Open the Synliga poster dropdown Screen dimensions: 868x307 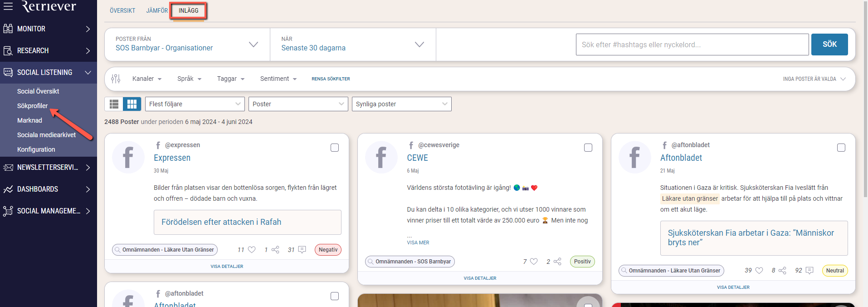[402, 104]
